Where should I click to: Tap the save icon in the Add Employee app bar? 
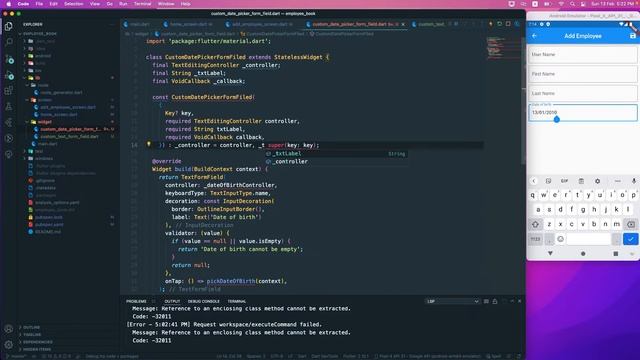tap(633, 36)
